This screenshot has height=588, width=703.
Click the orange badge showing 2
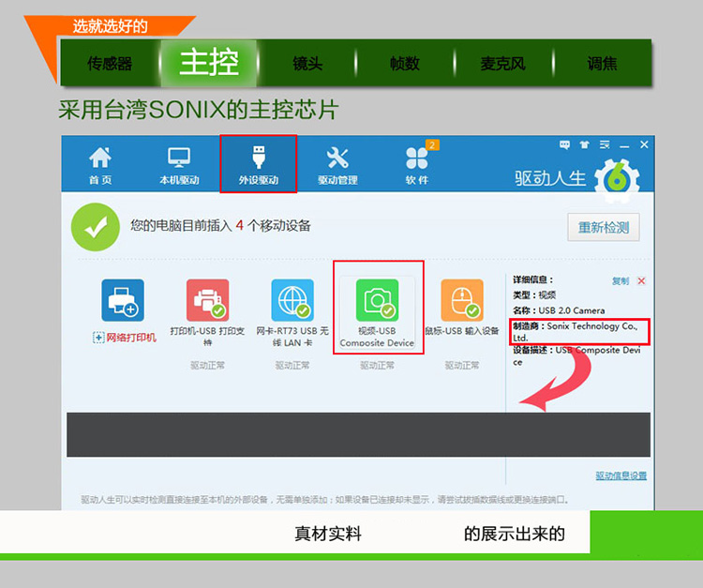[x=432, y=144]
